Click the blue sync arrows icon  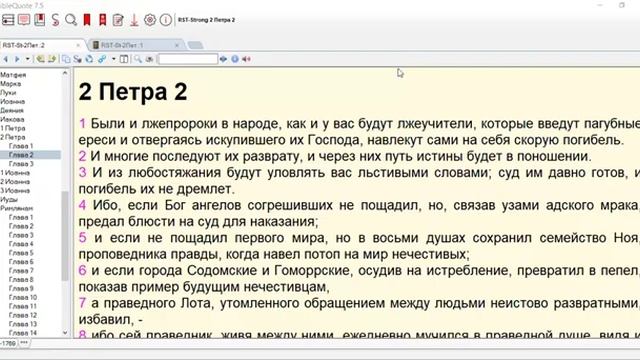[89, 59]
